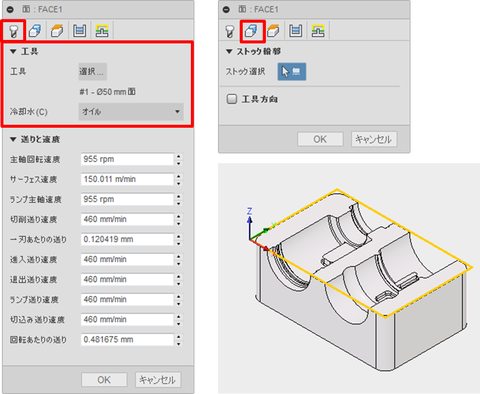Image resolution: width=480 pixels, height=394 pixels.
Task: Click the 選択... tool select button
Action: coord(93,71)
